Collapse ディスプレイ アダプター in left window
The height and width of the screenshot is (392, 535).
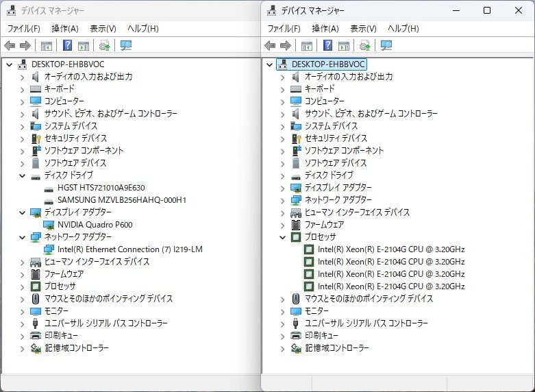(23, 212)
